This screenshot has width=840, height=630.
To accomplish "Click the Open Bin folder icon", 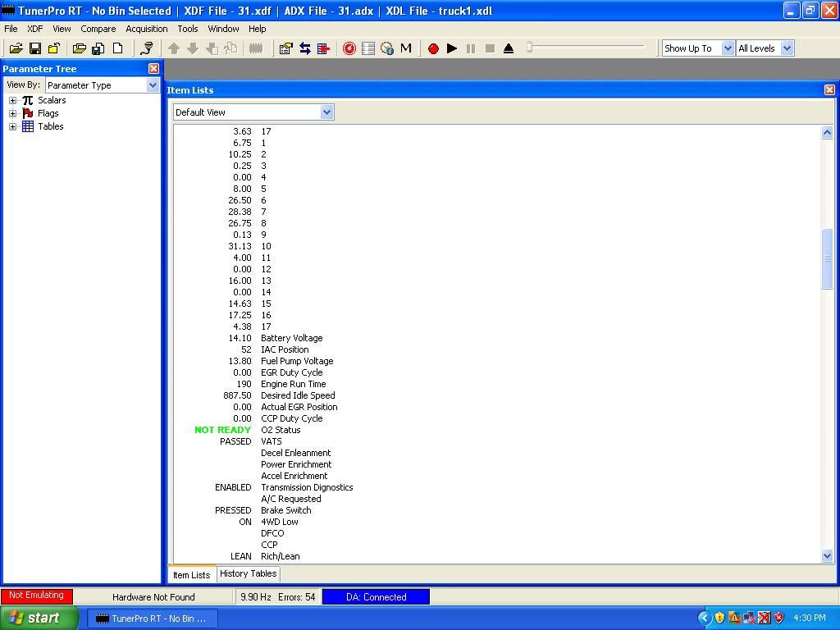I will click(x=16, y=48).
